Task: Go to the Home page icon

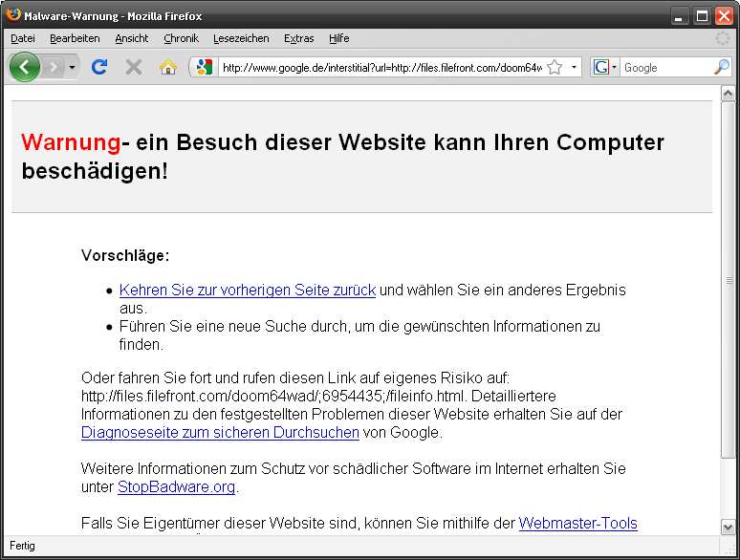Action: [x=168, y=68]
